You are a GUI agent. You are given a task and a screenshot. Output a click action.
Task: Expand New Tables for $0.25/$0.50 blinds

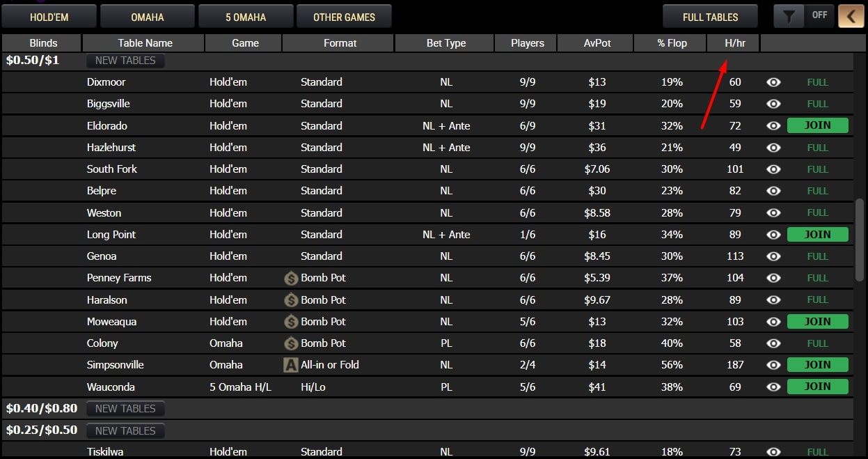(x=125, y=430)
